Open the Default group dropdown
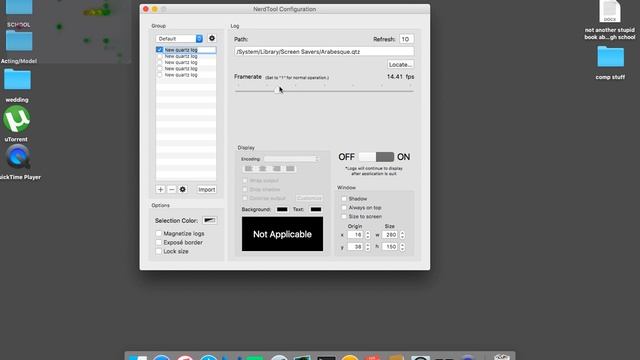The width and height of the screenshot is (640, 360). point(179,38)
